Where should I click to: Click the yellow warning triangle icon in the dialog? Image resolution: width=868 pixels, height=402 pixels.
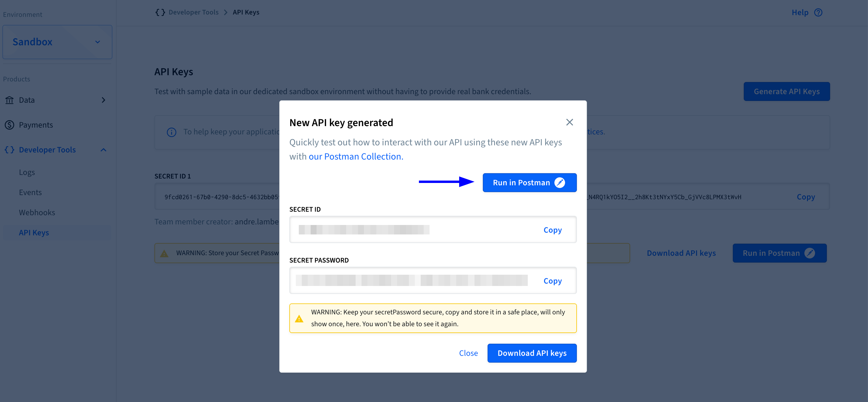coord(299,319)
